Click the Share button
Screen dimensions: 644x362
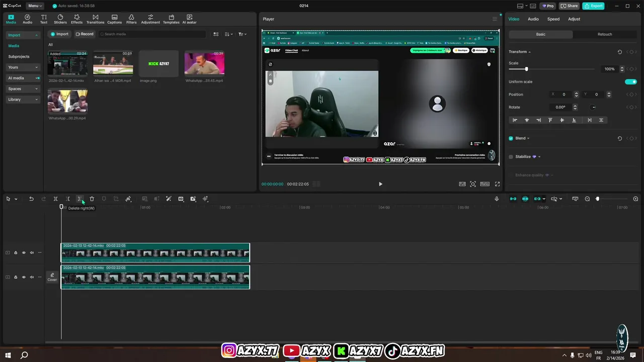coord(570,6)
